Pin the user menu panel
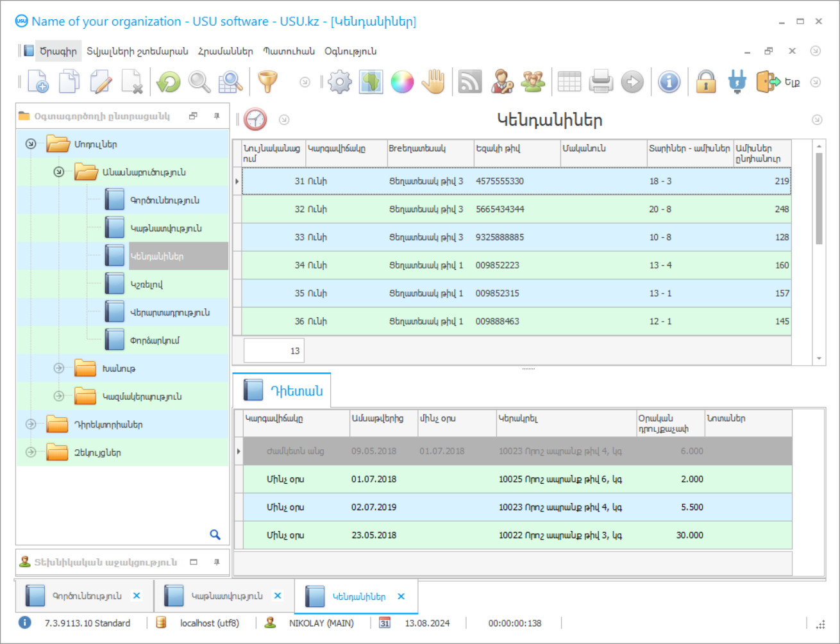The width and height of the screenshot is (840, 644). [217, 116]
